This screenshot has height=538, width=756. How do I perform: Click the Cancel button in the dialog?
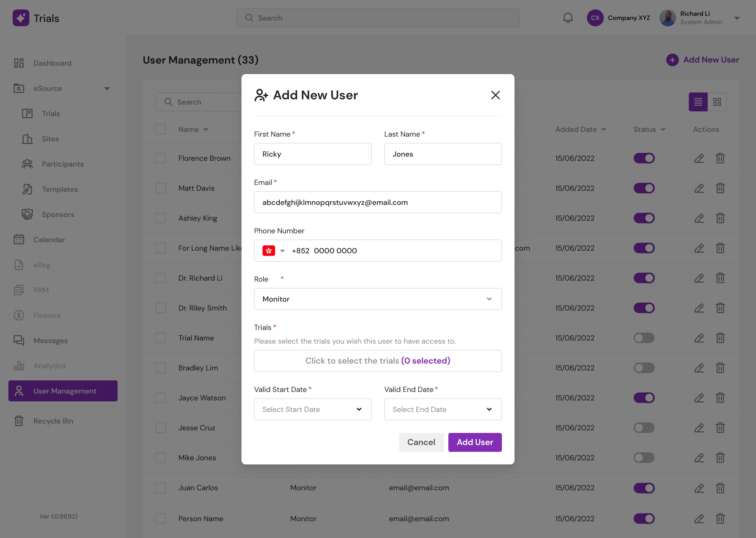pyautogui.click(x=421, y=442)
